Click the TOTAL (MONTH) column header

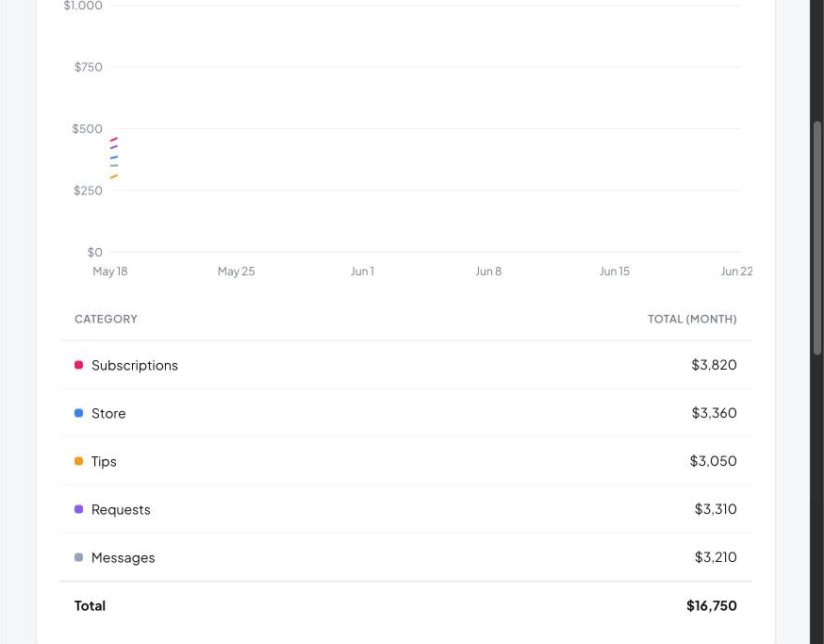(692, 319)
